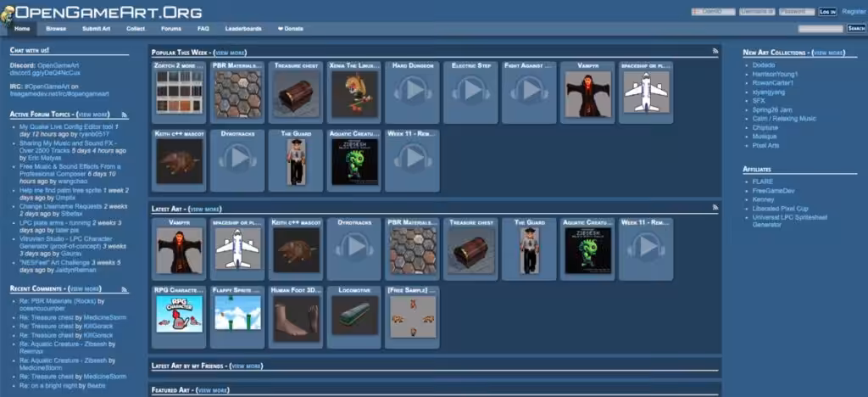View more New Art Collections

828,53
